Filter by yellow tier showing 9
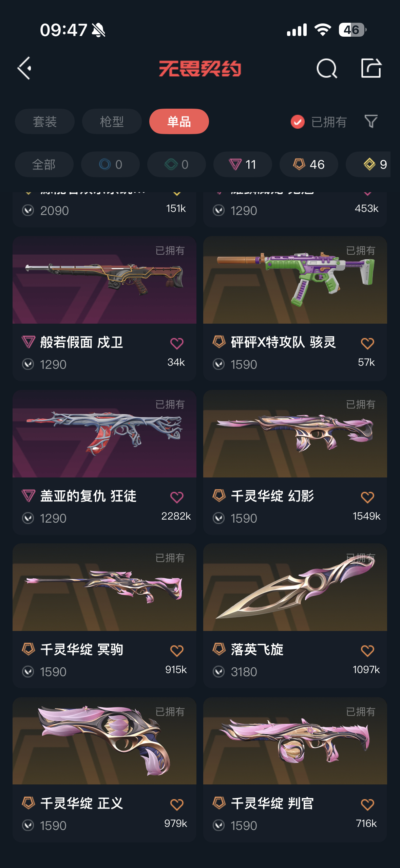Image resolution: width=400 pixels, height=868 pixels. (x=368, y=164)
